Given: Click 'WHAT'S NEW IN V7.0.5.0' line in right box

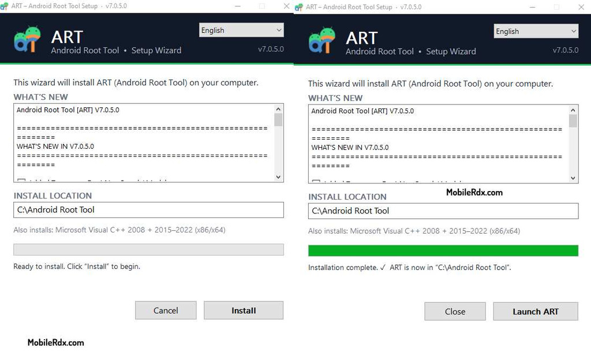Looking at the screenshot, I should (x=350, y=147).
